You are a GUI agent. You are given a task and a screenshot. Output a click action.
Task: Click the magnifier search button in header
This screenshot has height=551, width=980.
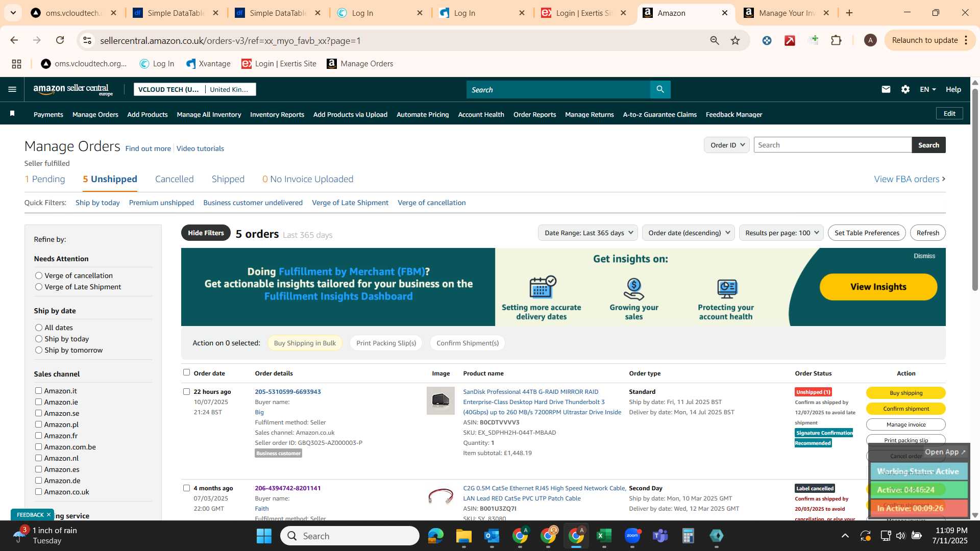660,89
